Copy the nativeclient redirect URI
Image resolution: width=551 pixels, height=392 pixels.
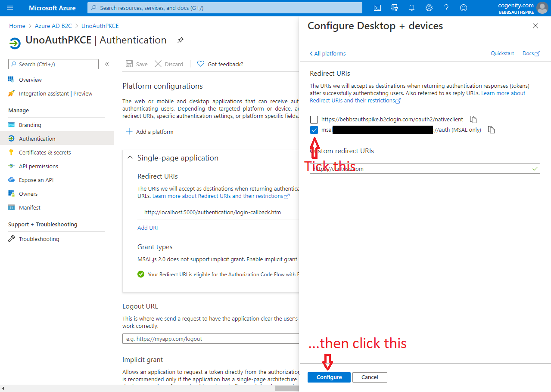[x=473, y=119]
